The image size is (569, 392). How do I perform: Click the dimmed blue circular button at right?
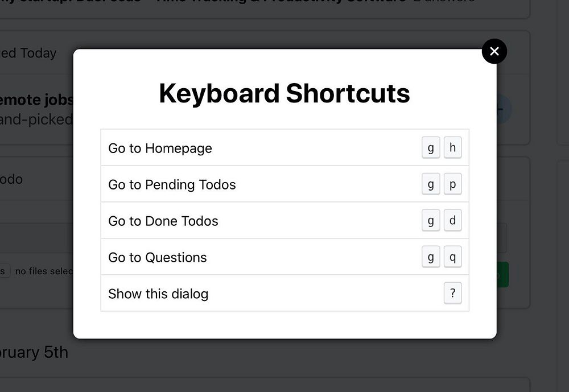point(504,109)
